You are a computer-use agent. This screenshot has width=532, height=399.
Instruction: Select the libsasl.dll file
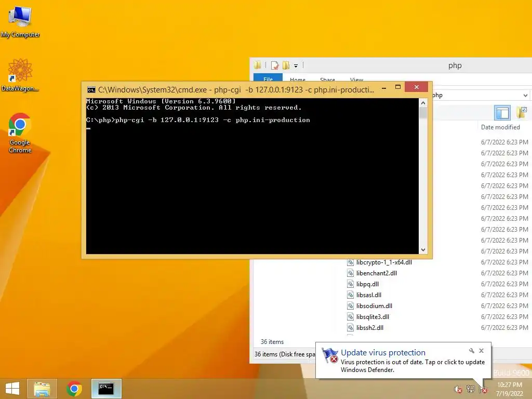click(x=369, y=295)
